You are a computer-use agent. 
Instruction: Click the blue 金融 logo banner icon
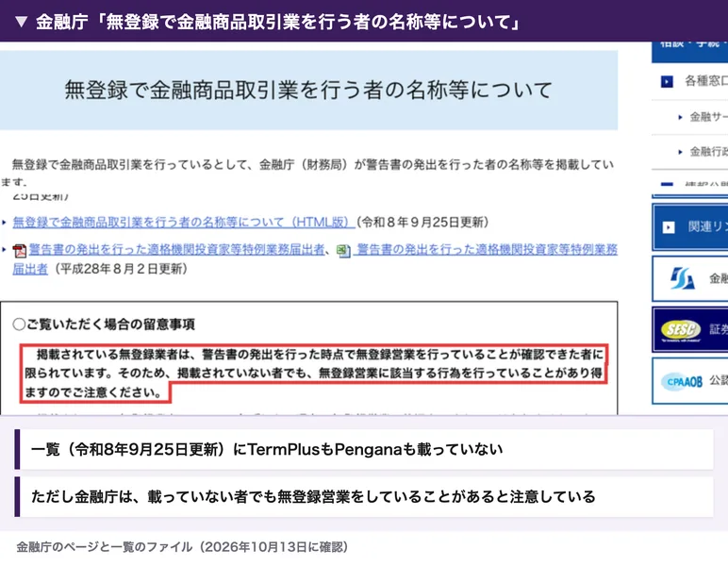pos(682,278)
